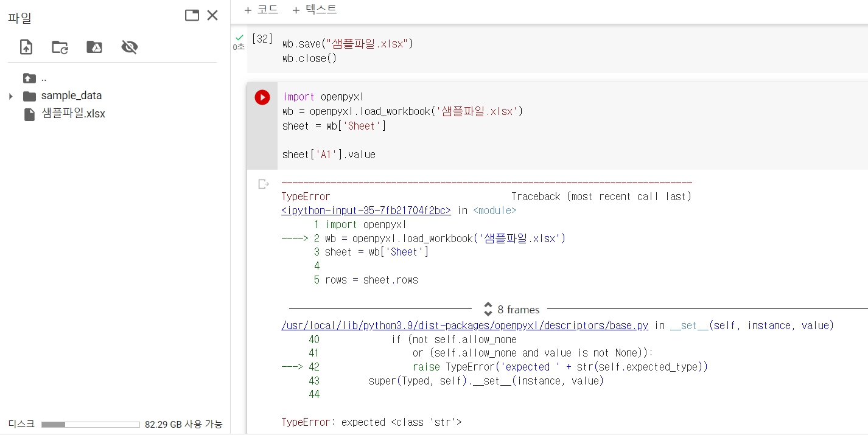Image resolution: width=868 pixels, height=435 pixels.
Task: Toggle showing hidden files
Action: click(129, 47)
